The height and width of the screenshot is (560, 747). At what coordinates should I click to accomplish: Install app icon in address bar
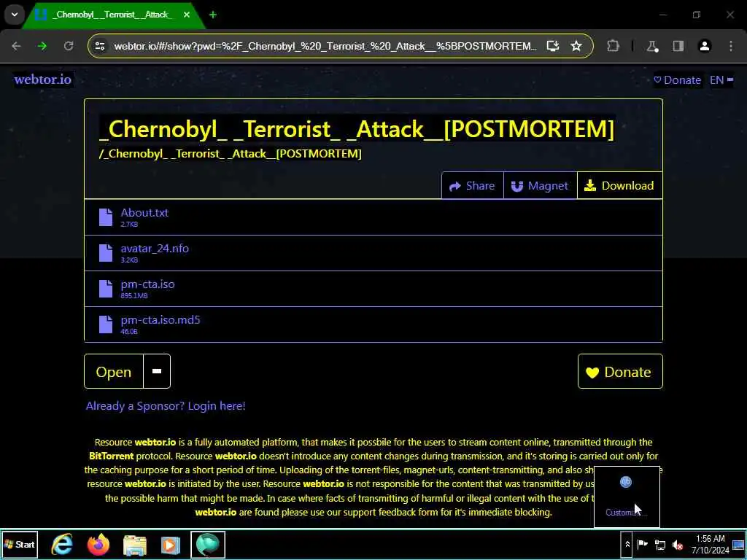553,46
